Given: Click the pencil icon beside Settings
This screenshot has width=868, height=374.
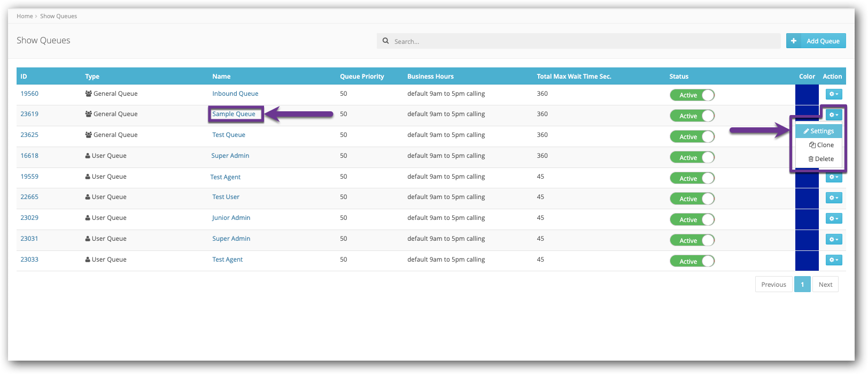Looking at the screenshot, I should 806,131.
